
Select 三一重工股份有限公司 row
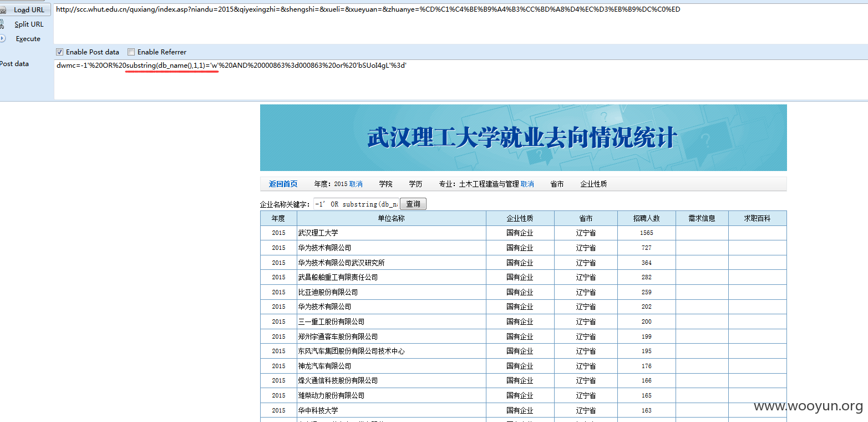[x=523, y=321]
